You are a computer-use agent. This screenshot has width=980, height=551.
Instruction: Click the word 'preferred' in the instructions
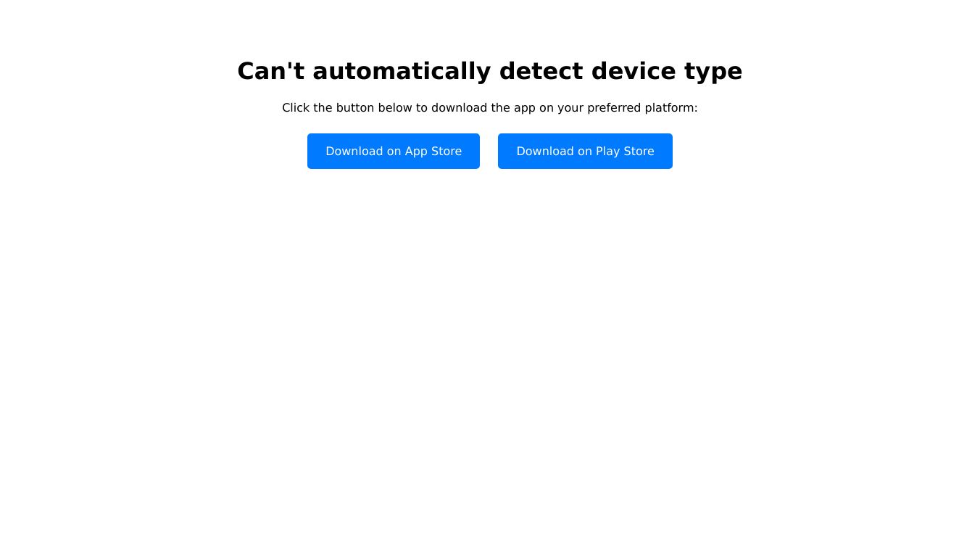point(614,108)
